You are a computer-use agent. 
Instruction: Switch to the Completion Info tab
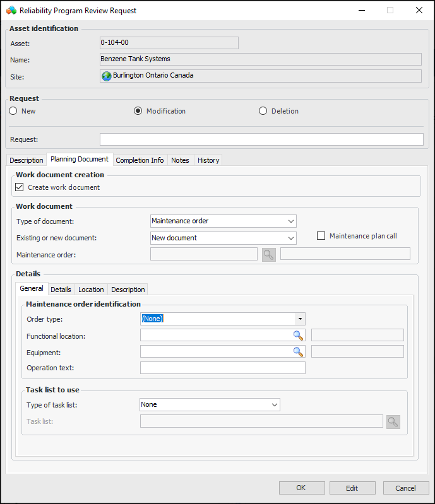(140, 160)
